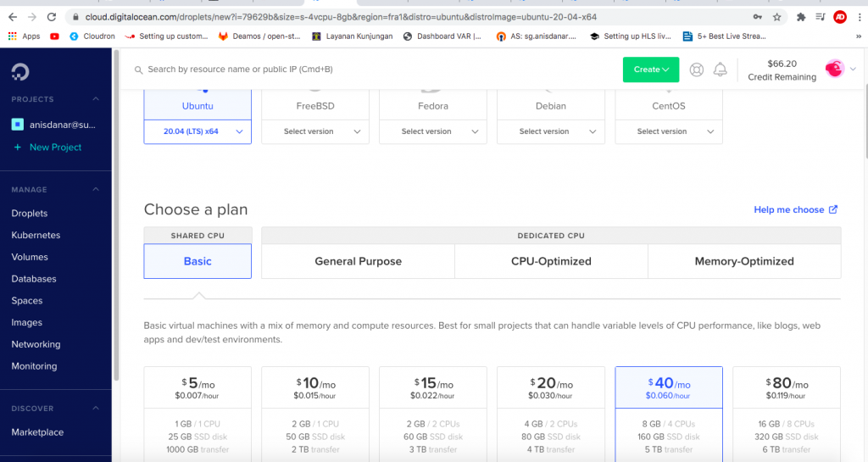The height and width of the screenshot is (462, 868).
Task: Select the CPU-Optimized plan tab
Action: 551,261
